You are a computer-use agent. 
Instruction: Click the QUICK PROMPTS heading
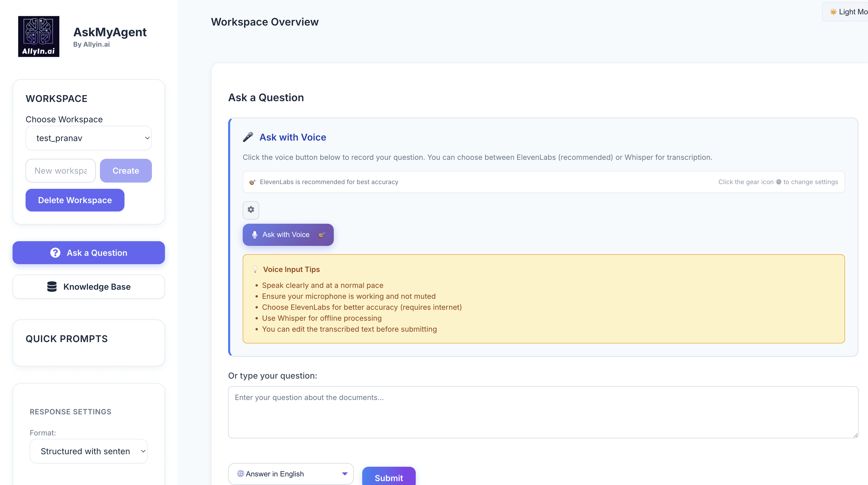67,339
